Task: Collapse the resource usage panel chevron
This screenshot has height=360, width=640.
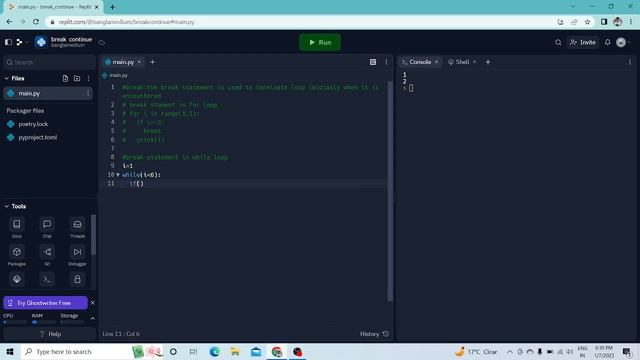Action: 93,318
